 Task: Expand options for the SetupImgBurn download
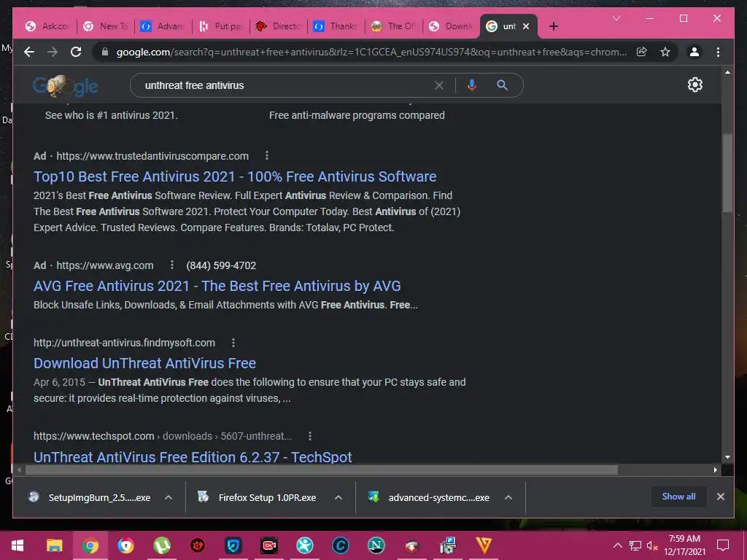[169, 497]
